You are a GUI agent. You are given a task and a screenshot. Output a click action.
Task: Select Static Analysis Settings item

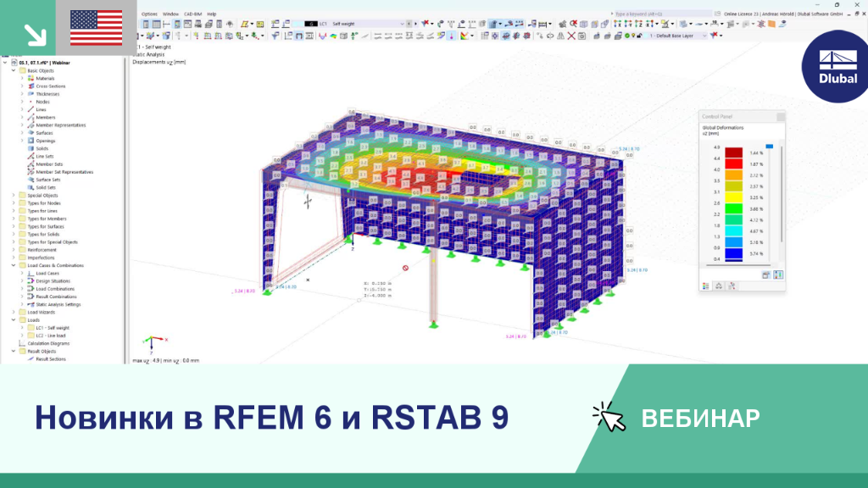coord(58,304)
